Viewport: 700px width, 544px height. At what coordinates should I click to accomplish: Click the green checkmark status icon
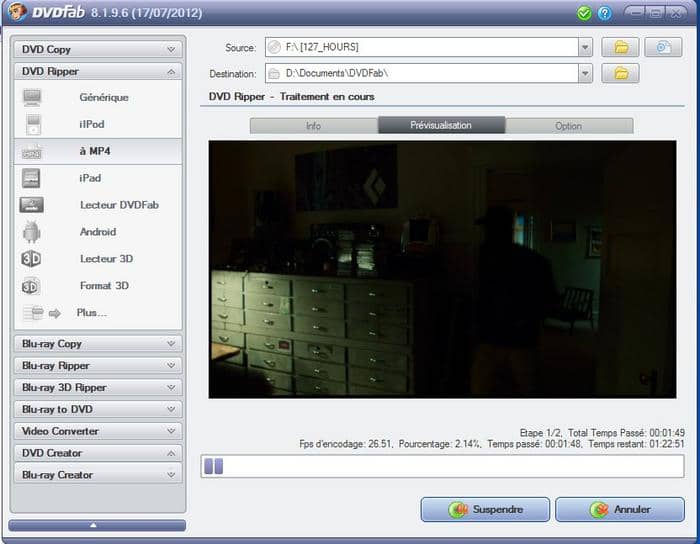[x=583, y=13]
